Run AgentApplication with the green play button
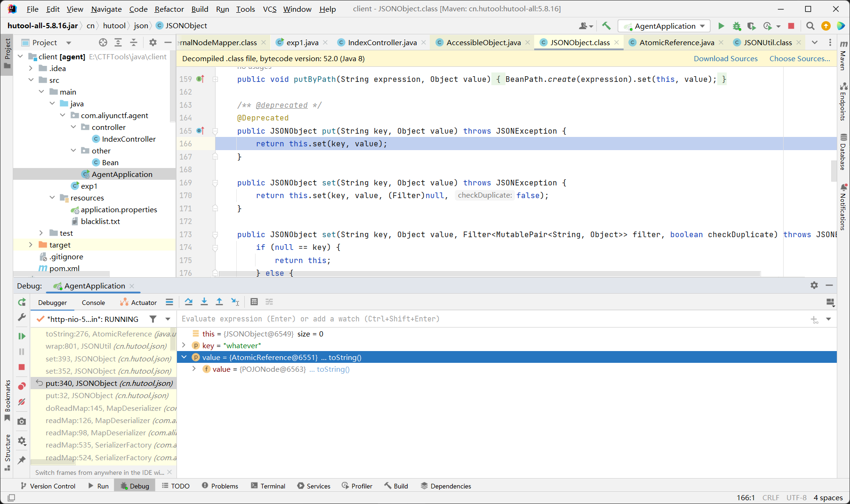 click(721, 26)
